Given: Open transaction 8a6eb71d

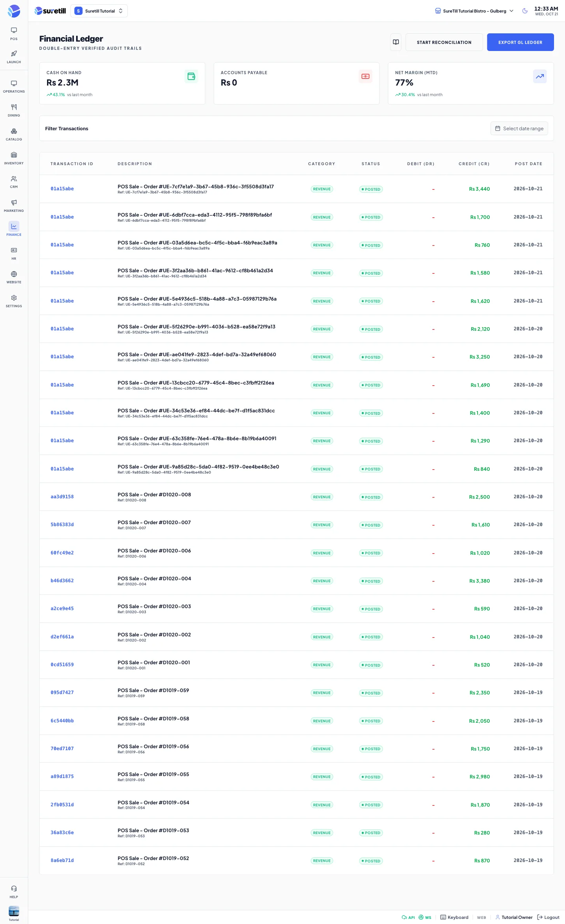Looking at the screenshot, I should (62, 860).
